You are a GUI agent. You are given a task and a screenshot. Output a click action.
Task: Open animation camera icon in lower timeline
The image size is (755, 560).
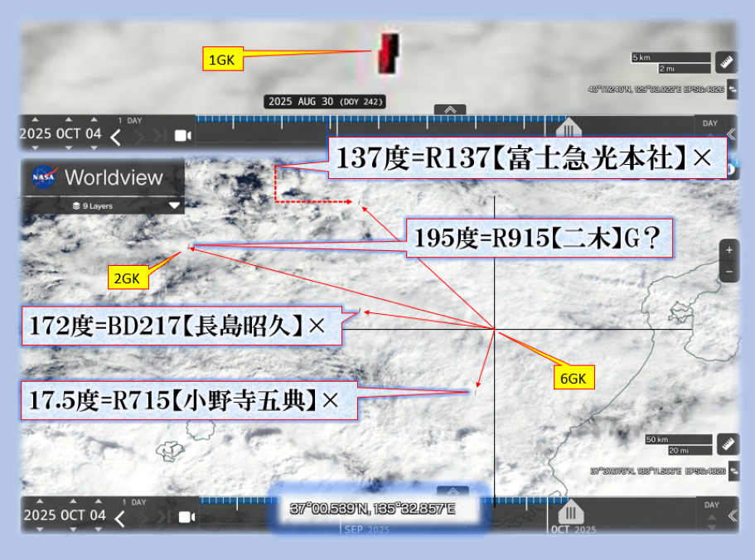185,518
